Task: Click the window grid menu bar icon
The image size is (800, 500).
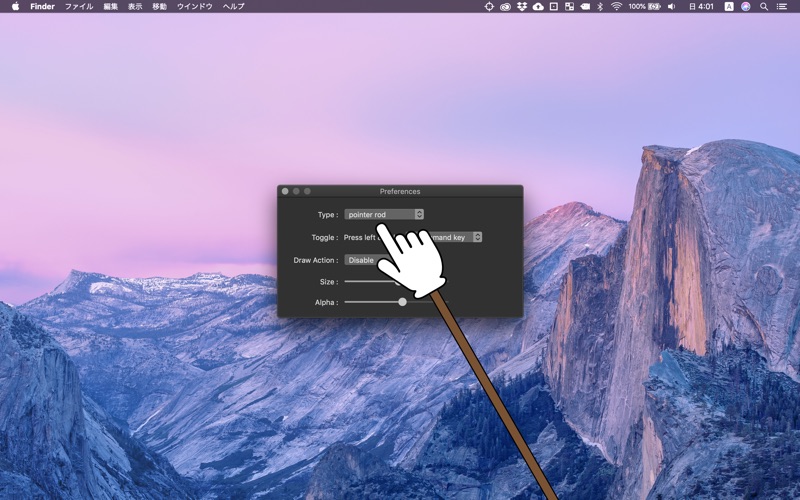Action: pos(569,6)
